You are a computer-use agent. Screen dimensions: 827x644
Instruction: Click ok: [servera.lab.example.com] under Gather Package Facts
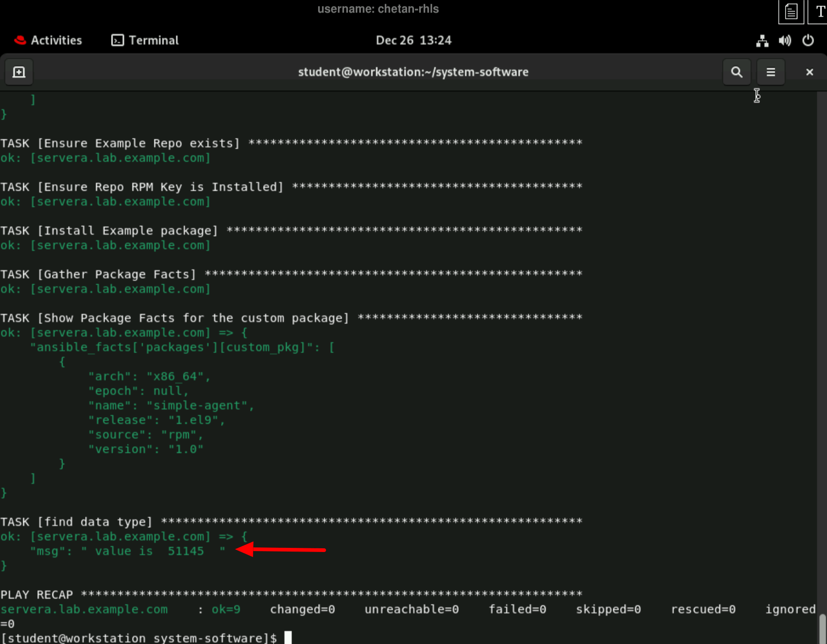point(105,289)
